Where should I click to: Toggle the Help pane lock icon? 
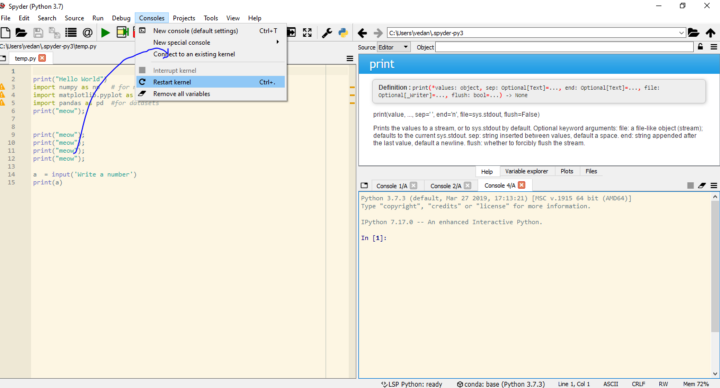700,47
